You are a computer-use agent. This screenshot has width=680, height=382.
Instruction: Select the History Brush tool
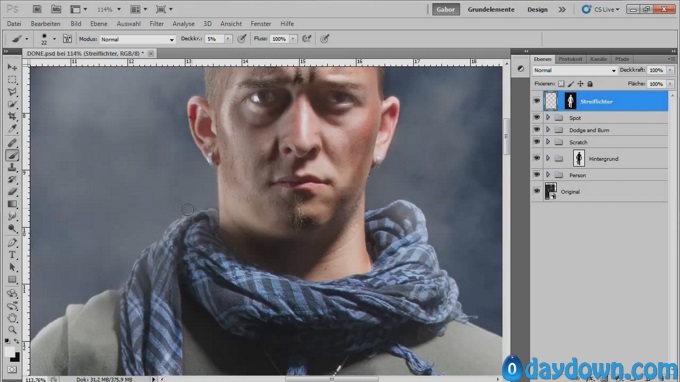coord(12,179)
